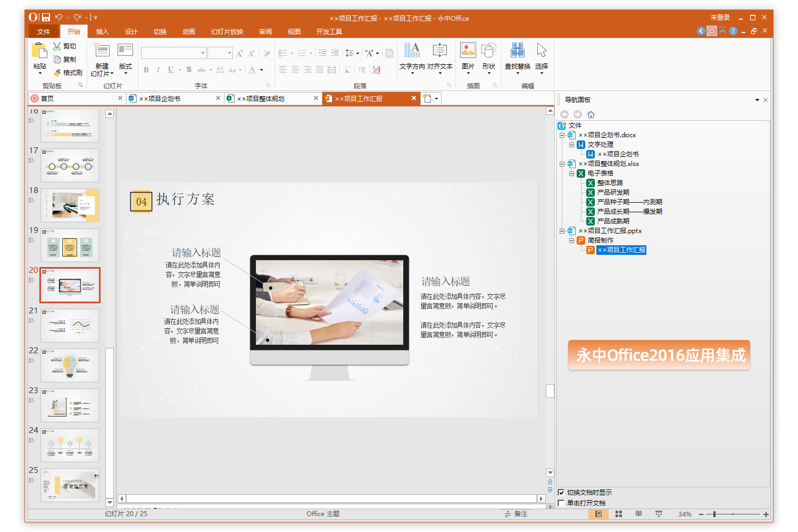The width and height of the screenshot is (798, 532).
Task: Open slide layouts with the 版式 button
Action: coord(125,59)
